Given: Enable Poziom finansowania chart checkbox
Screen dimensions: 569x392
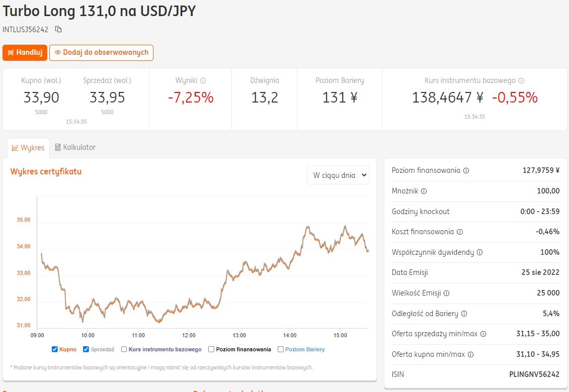Looking at the screenshot, I should (211, 349).
